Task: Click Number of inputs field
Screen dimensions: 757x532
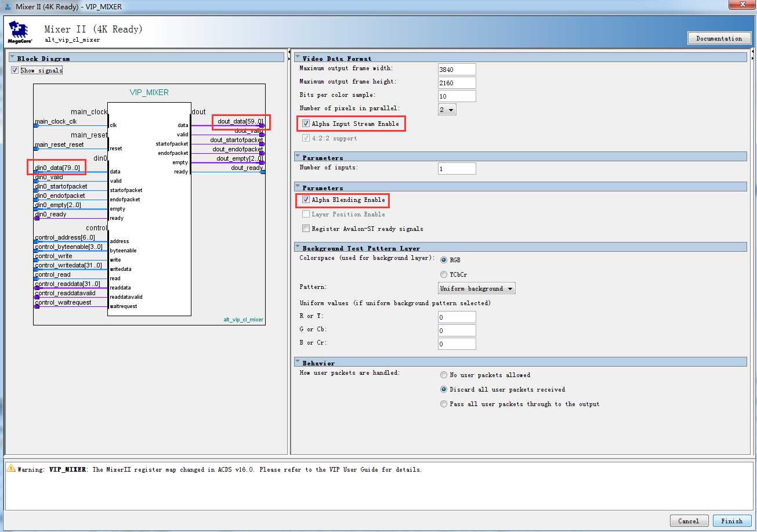Action: pos(457,168)
